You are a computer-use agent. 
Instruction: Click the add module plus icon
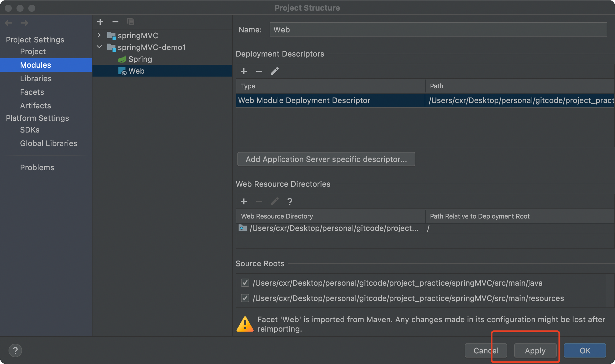coord(100,22)
